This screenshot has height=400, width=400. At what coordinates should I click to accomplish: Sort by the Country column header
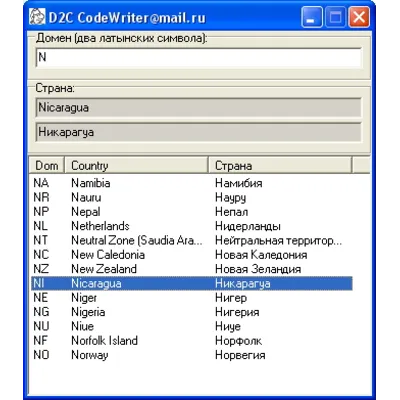point(136,165)
